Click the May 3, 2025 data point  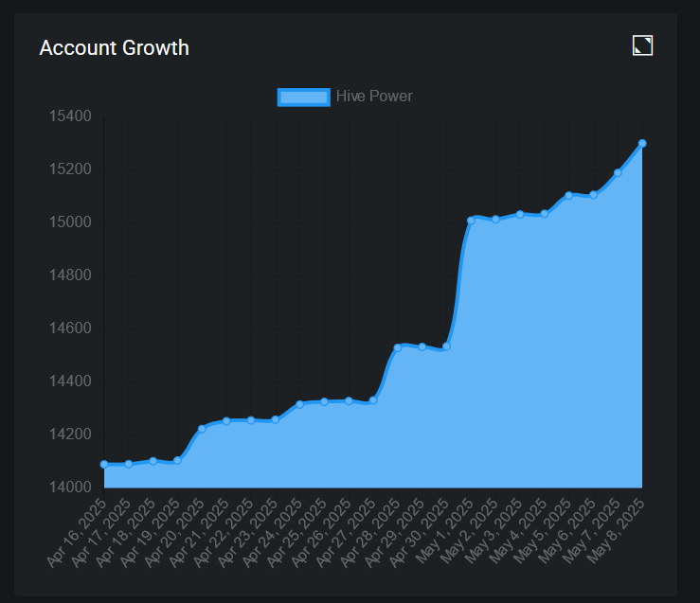click(520, 214)
